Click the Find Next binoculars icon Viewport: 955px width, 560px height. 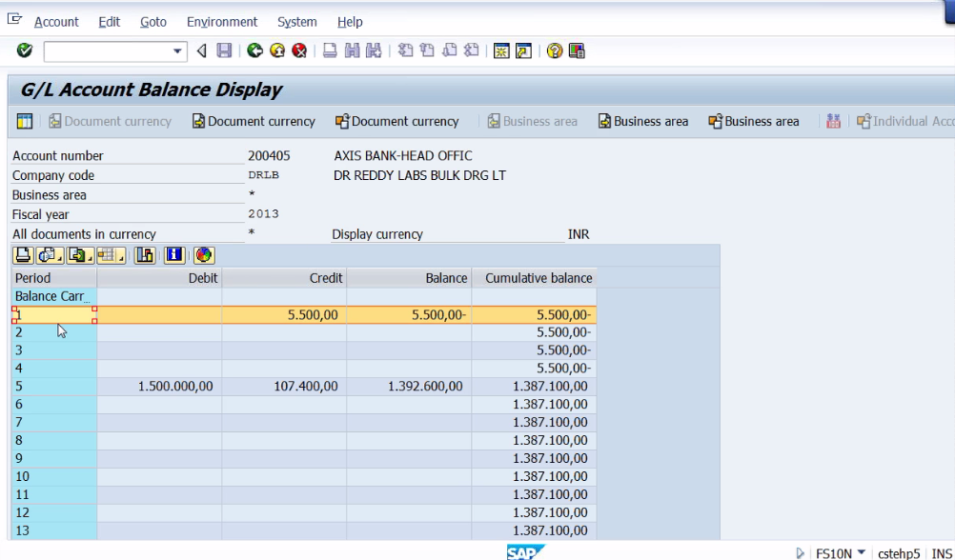pyautogui.click(x=374, y=50)
